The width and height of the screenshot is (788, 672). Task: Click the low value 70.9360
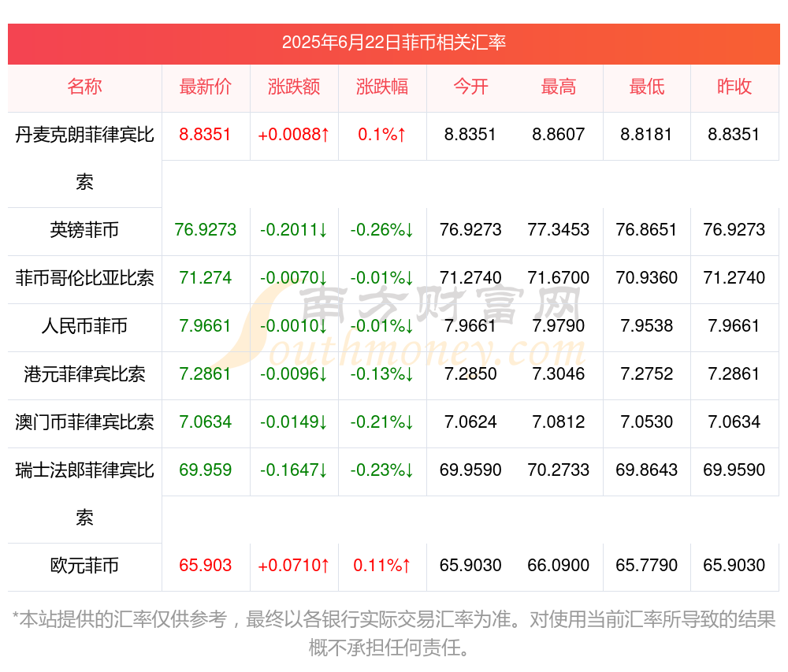(647, 277)
